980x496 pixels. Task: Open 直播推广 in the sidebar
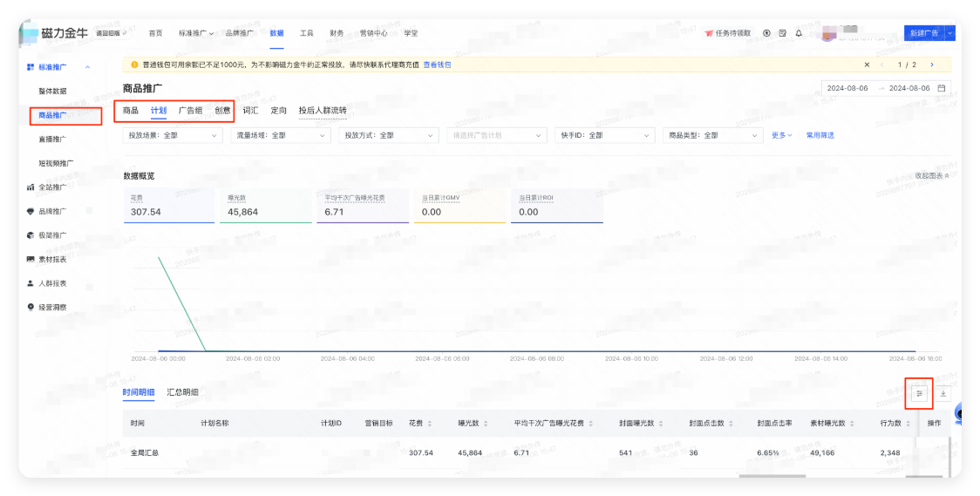[x=52, y=139]
